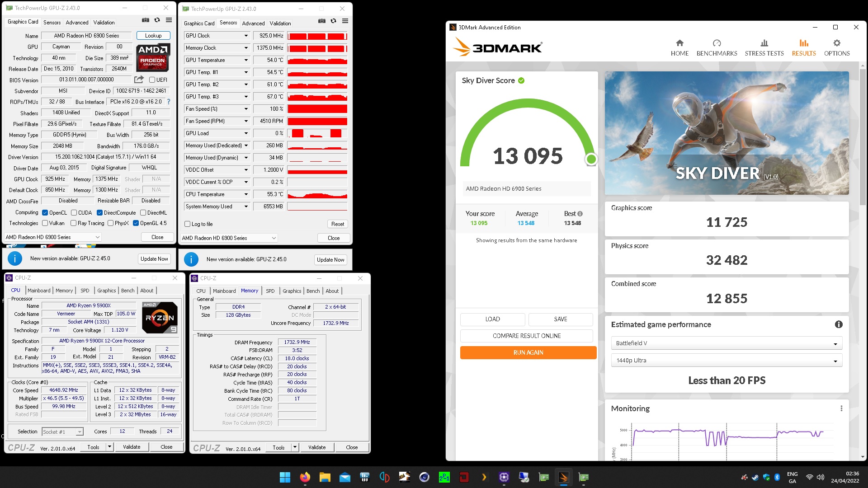Open GPU selector dropdown in left GPU-Z window
This screenshot has height=488, width=868.
(x=52, y=237)
